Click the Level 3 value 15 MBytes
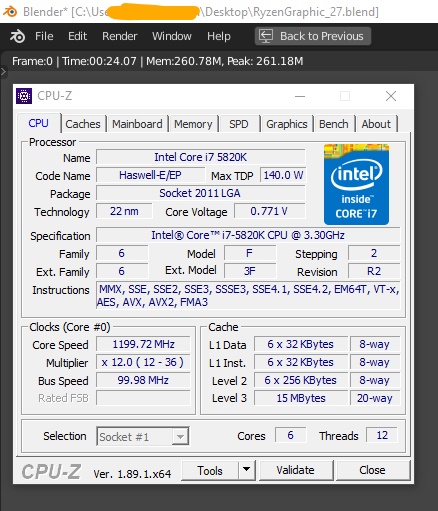The width and height of the screenshot is (438, 511). click(301, 398)
